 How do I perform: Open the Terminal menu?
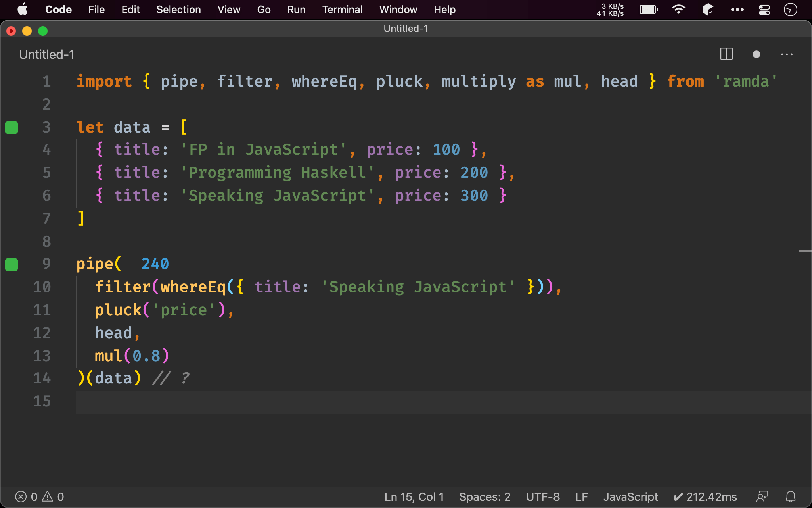pyautogui.click(x=342, y=9)
